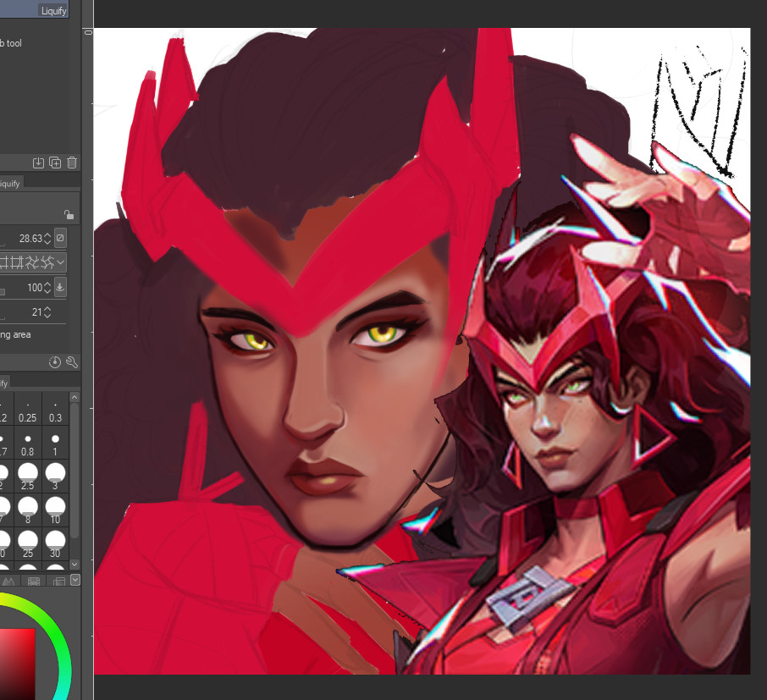Switch to the Liquify tool property tab

[x=11, y=184]
